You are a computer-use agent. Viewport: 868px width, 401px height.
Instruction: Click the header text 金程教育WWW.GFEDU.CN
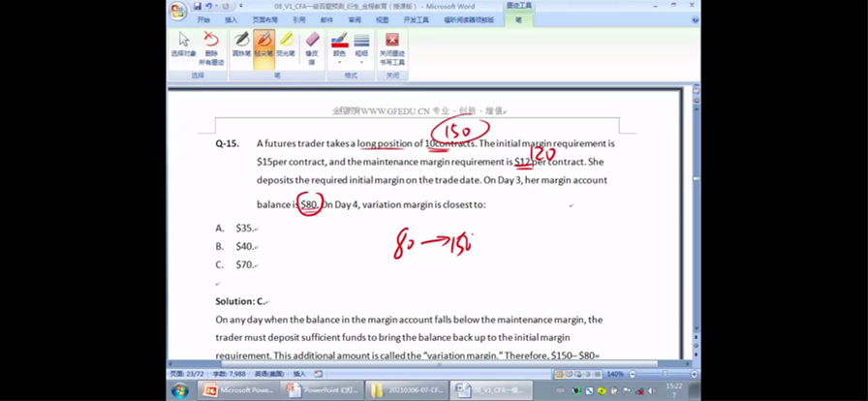pyautogui.click(x=381, y=110)
